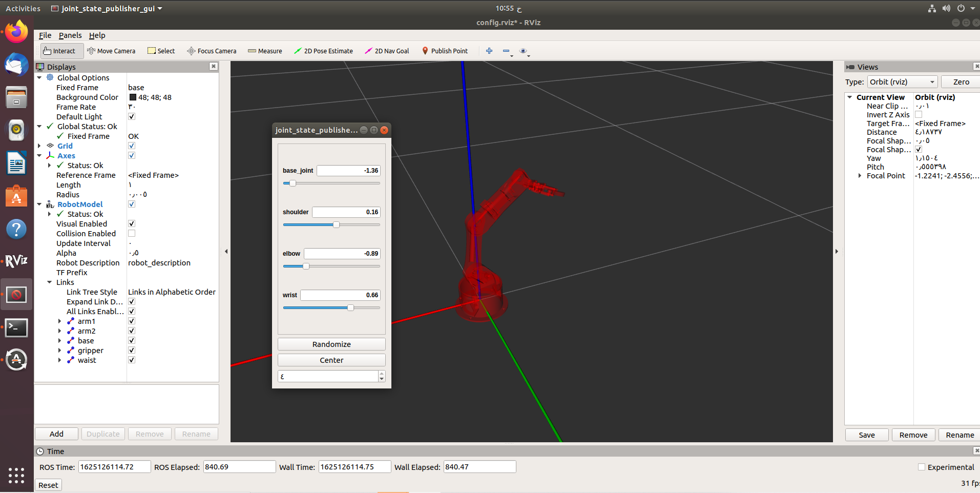Click the Focus Camera toolbar icon

click(x=212, y=51)
